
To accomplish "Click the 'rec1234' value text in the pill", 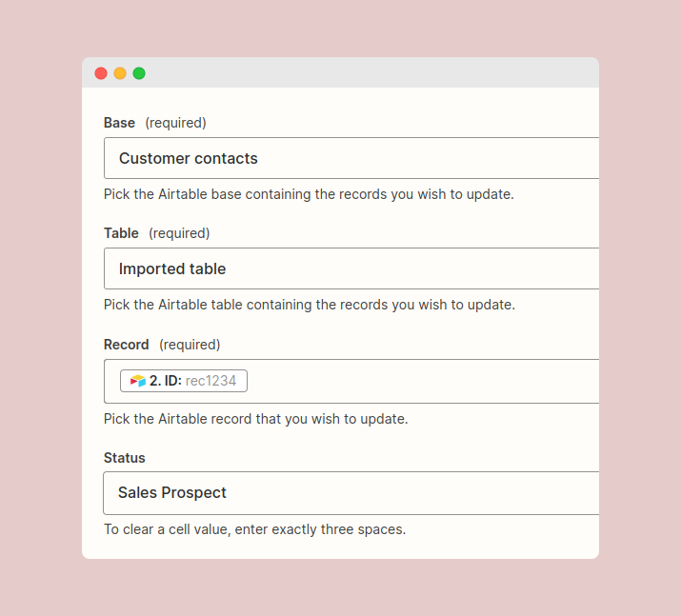I will pos(211,381).
